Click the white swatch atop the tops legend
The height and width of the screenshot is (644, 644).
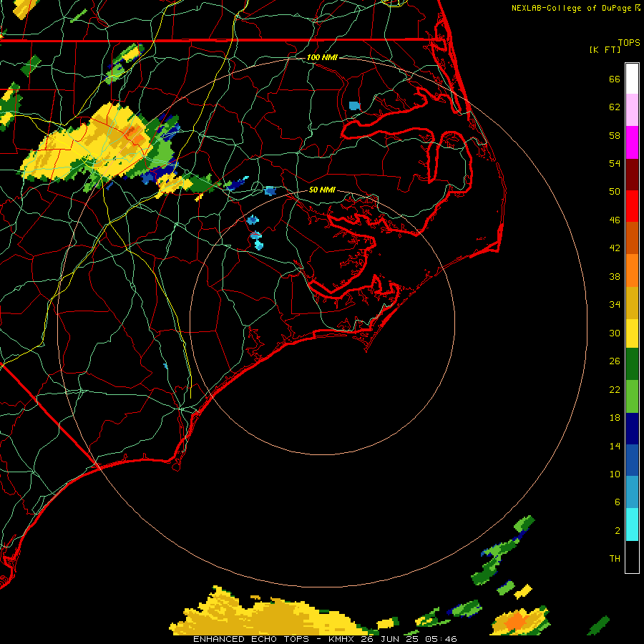(x=632, y=79)
